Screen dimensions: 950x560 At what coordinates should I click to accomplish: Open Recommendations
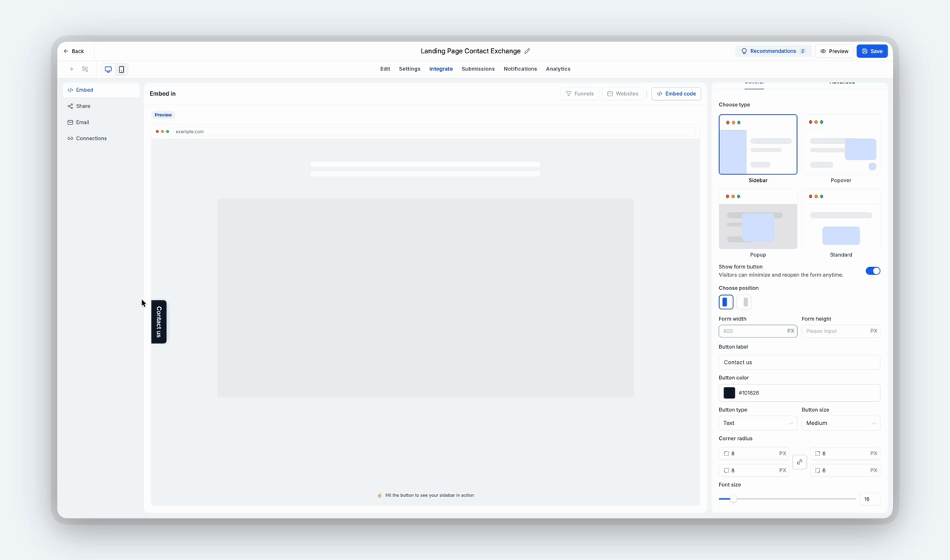[773, 51]
